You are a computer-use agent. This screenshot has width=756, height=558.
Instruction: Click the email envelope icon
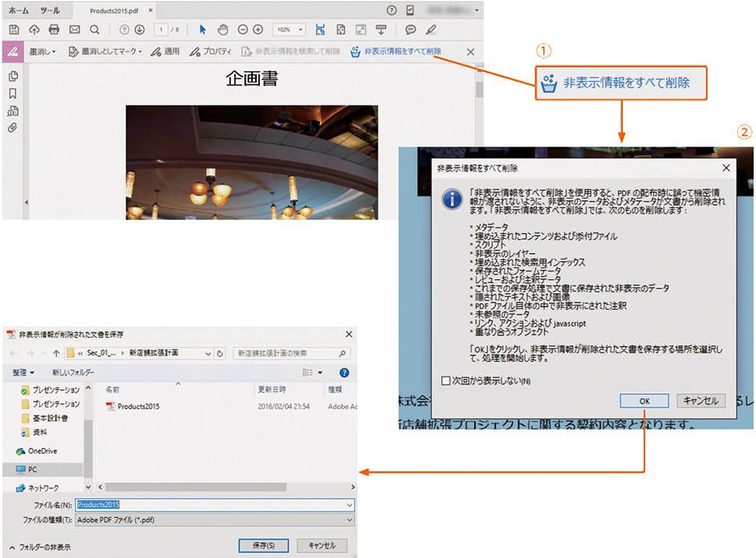click(x=74, y=30)
